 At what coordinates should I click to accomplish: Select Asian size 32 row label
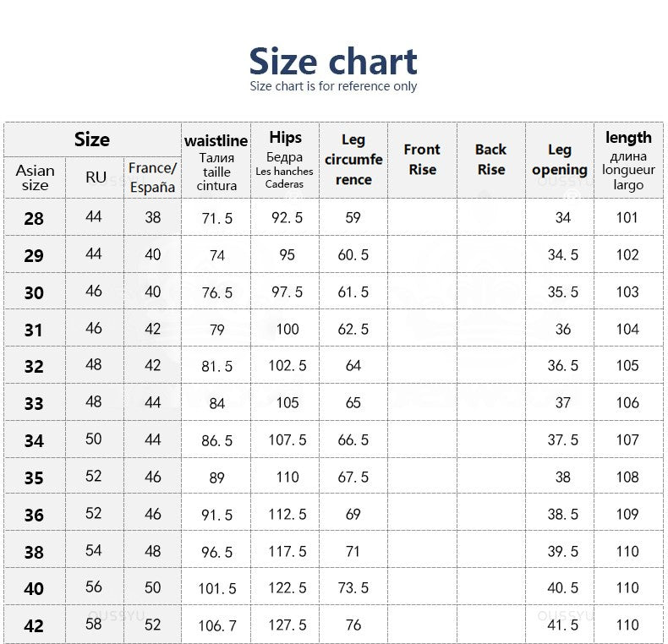coord(34,366)
